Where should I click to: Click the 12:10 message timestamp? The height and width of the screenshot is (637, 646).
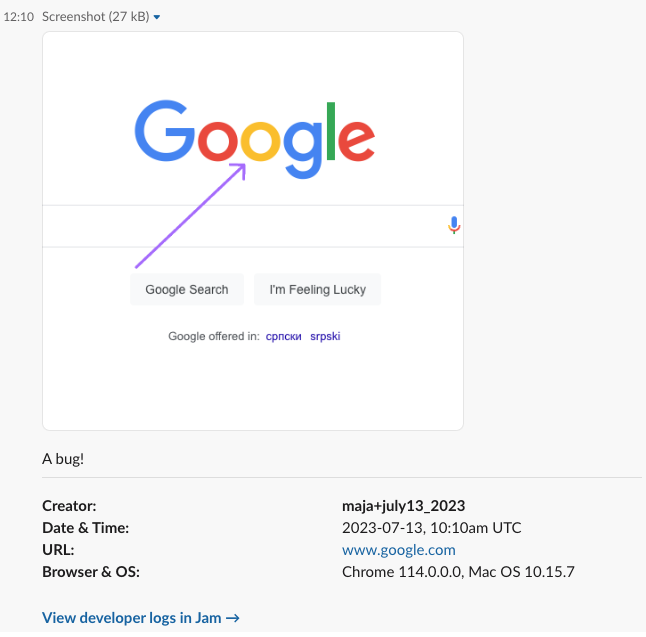tap(20, 18)
